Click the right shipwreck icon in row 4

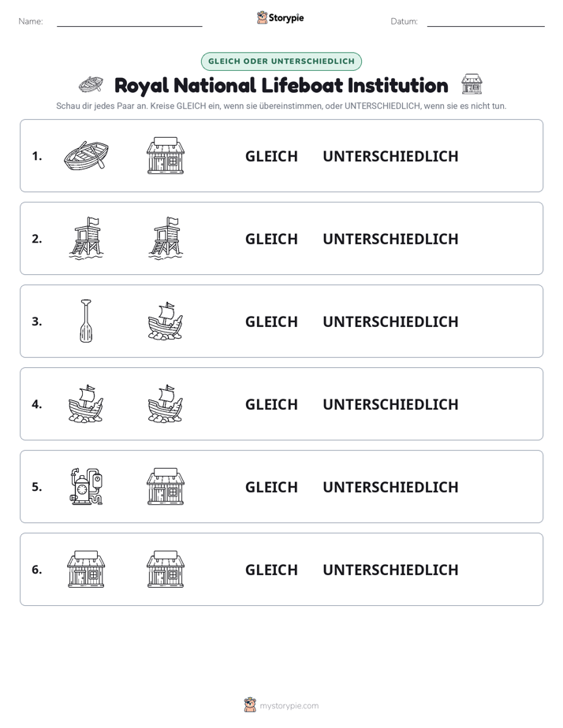(x=166, y=403)
